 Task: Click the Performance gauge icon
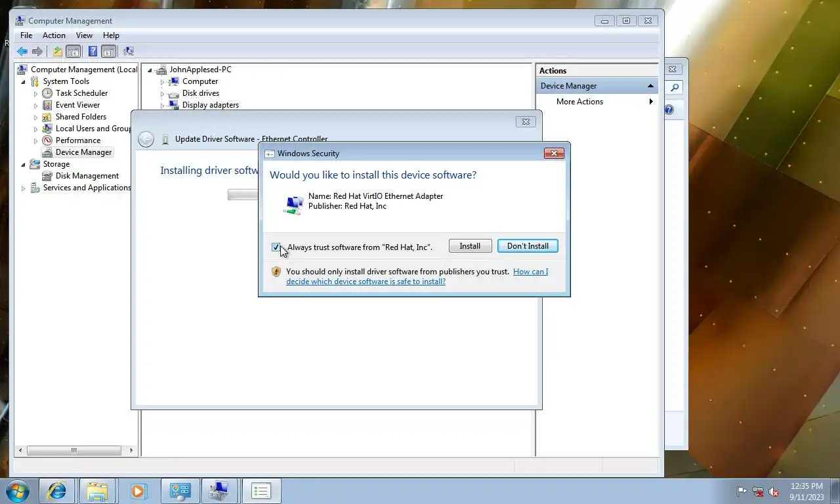47,140
